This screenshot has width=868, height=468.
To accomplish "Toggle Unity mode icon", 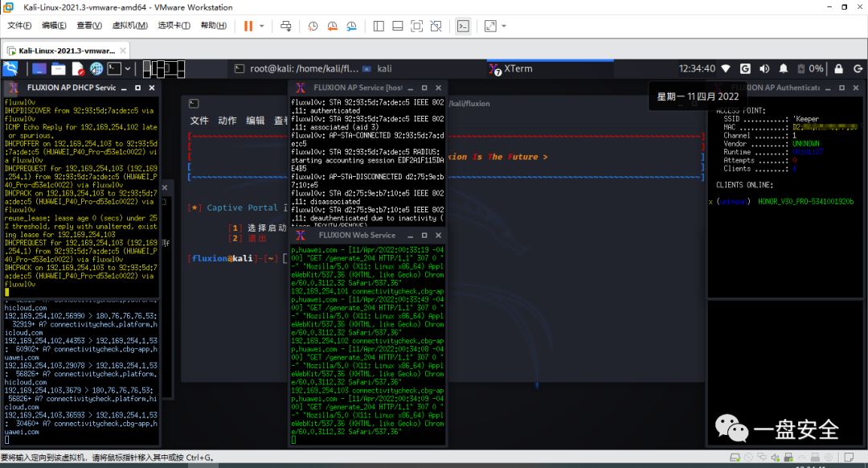I will click(x=436, y=26).
